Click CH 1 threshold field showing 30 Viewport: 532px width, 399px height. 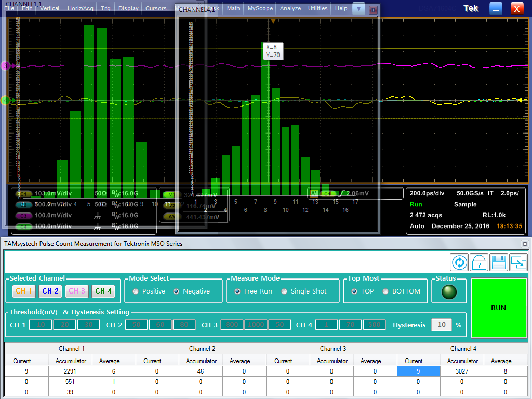tap(88, 325)
